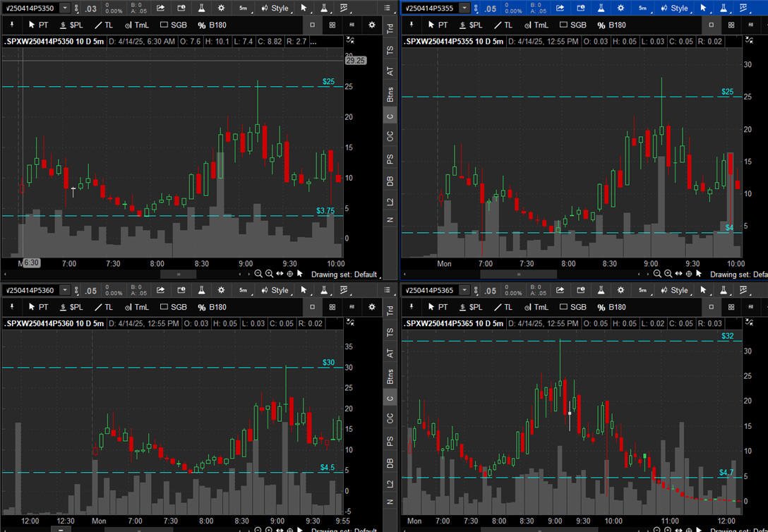Open Drawing set: Default menu under the P5350 chart
This screenshot has height=532, width=768.
coord(344,274)
